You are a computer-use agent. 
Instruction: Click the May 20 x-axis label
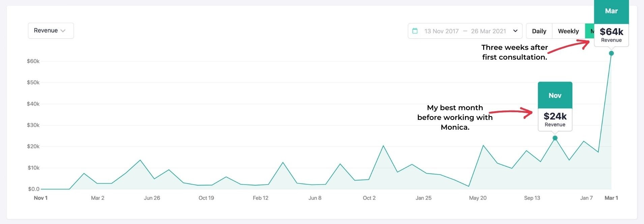[x=478, y=198]
